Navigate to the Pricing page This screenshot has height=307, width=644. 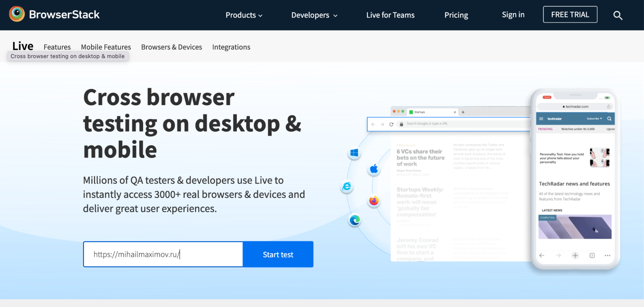456,15
